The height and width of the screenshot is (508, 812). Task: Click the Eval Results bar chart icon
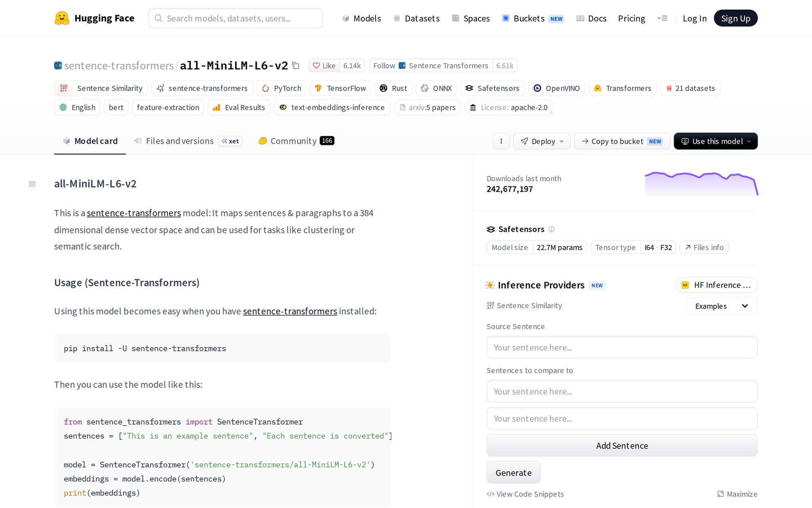216,107
